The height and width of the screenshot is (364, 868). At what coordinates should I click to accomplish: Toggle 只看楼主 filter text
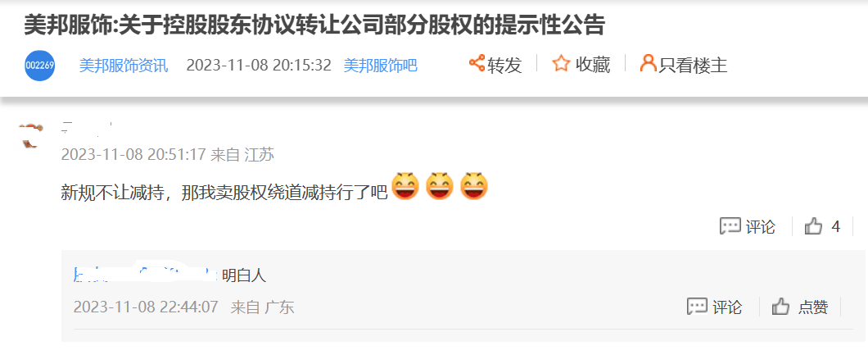(693, 66)
